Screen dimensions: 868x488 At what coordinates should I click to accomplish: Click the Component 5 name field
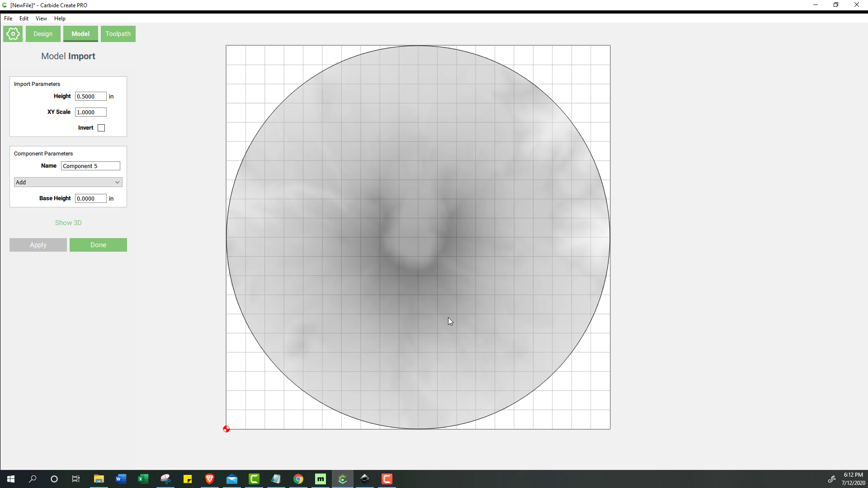coord(90,166)
